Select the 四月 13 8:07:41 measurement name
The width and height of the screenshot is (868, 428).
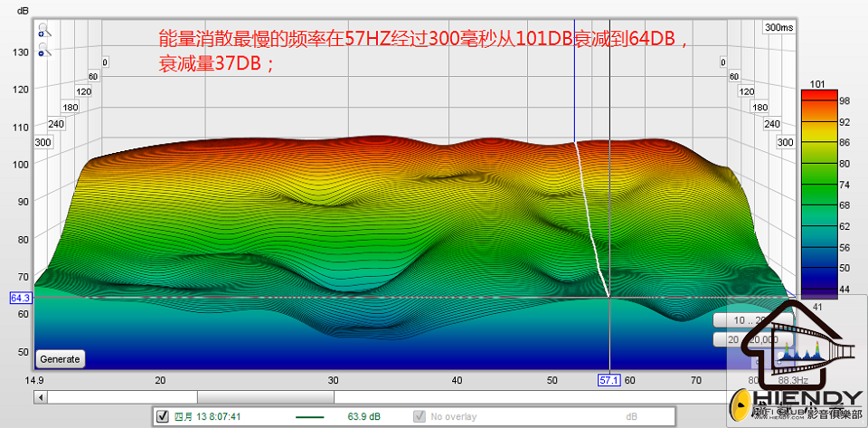(x=208, y=416)
